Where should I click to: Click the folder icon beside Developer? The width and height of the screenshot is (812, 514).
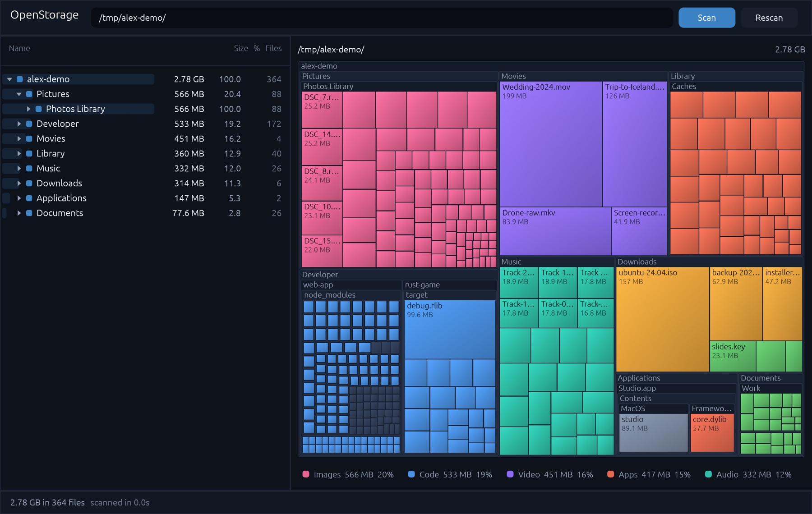[x=29, y=124]
